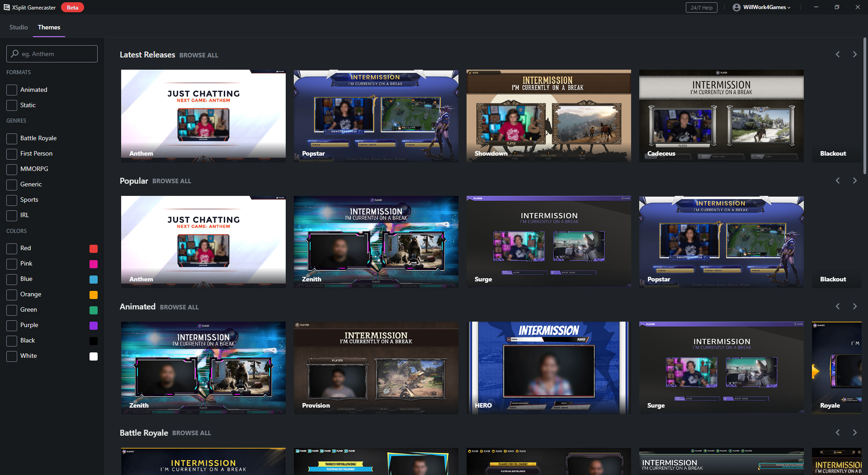This screenshot has height=475, width=868.
Task: Browse all Popular themes
Action: pyautogui.click(x=172, y=181)
